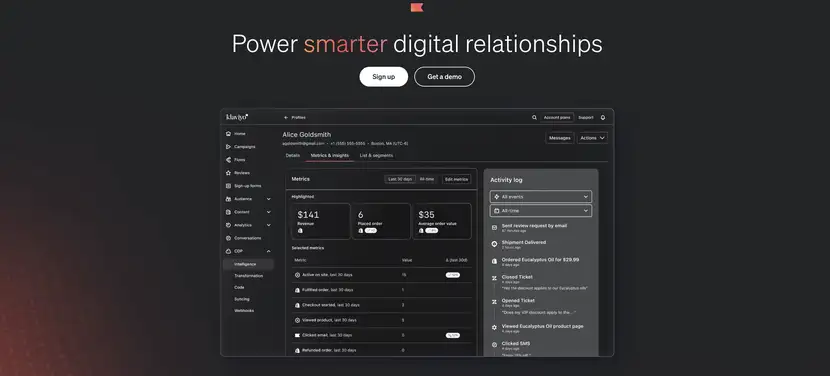Select Code under CDP

coord(239,288)
